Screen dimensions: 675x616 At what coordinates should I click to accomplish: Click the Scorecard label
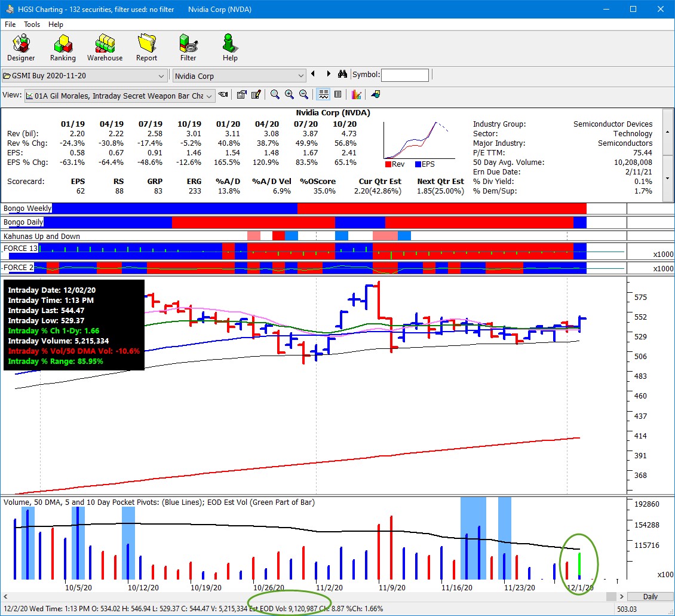point(26,181)
